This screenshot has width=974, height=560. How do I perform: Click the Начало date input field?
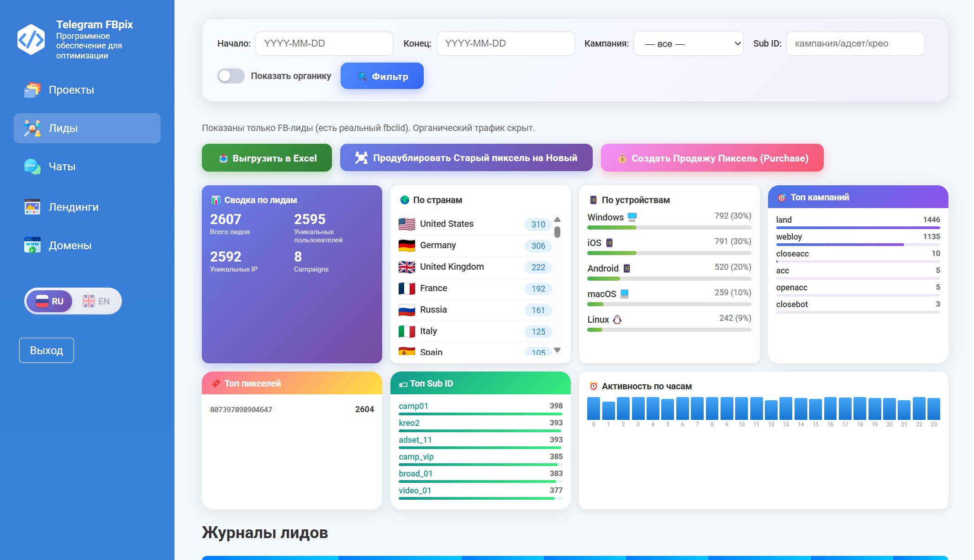[324, 44]
